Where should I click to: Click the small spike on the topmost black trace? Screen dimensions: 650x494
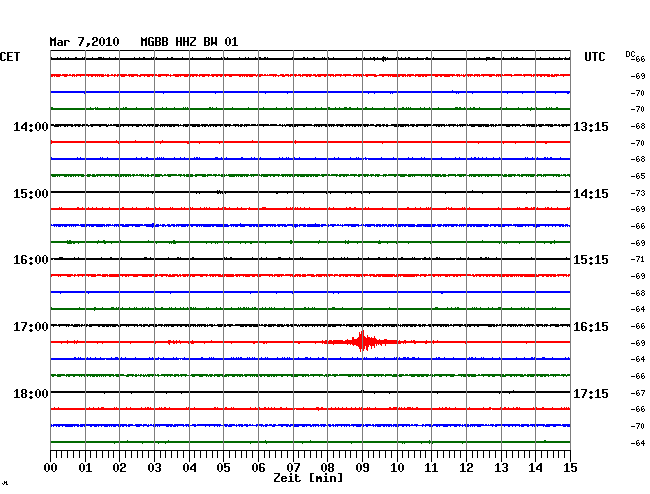coord(384,59)
